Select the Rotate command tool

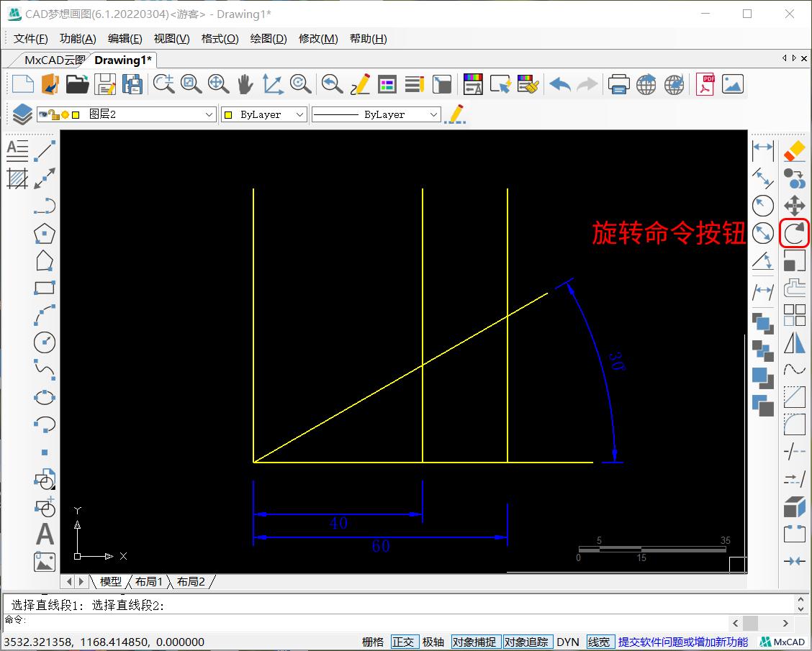794,233
